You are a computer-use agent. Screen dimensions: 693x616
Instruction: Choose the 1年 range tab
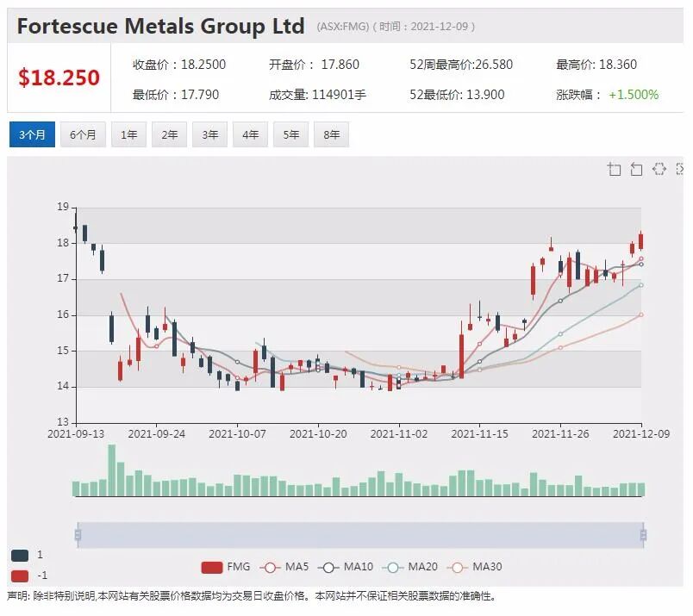click(128, 134)
